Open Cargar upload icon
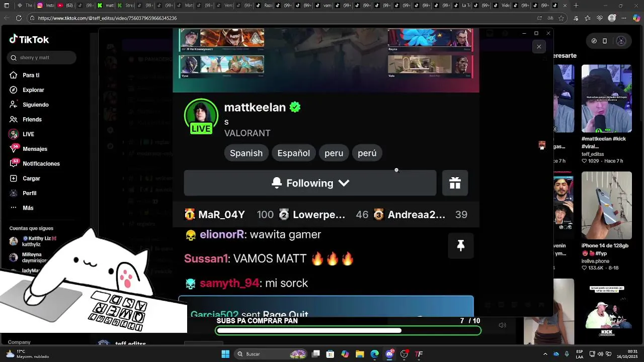This screenshot has width=644, height=362. pos(14,178)
